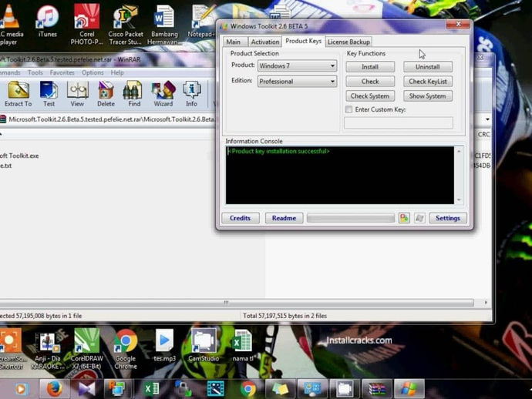Viewport: 532px width, 399px height.
Task: Expand WinRAR address bar dropdown arrow
Action: pyautogui.click(x=487, y=119)
